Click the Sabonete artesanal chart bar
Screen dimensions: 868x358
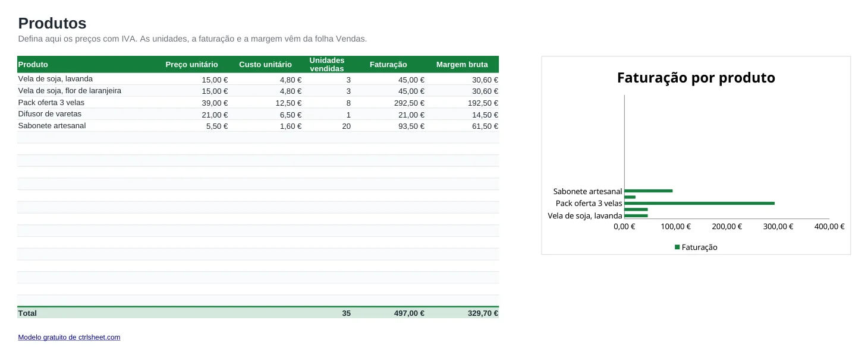(649, 191)
